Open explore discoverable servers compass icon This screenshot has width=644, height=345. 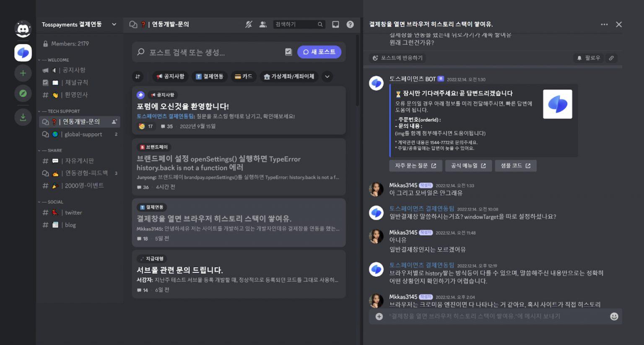pyautogui.click(x=23, y=93)
